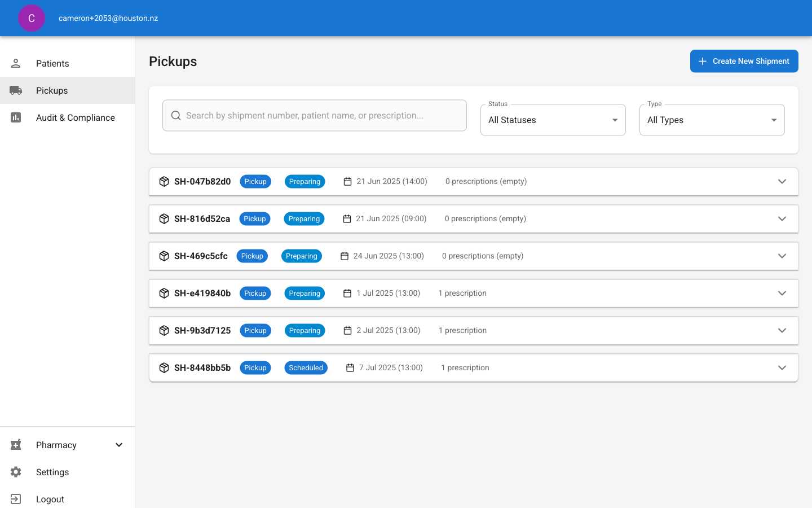Click Scheduled badge on SH-8448bb5b
The image size is (812, 508).
tap(306, 367)
